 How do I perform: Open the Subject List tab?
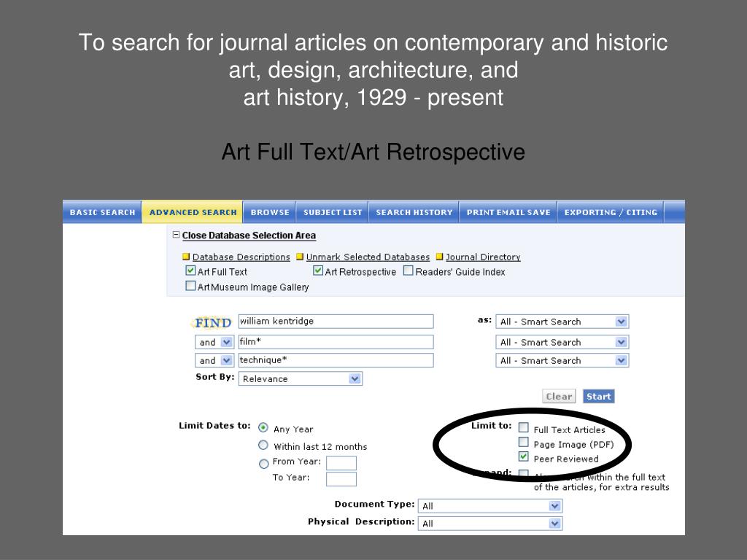click(x=333, y=212)
